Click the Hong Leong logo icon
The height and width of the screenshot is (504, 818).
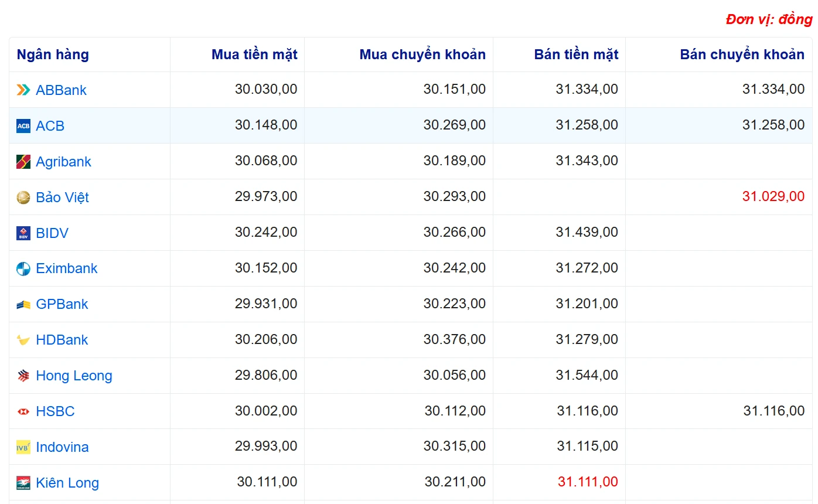click(23, 376)
